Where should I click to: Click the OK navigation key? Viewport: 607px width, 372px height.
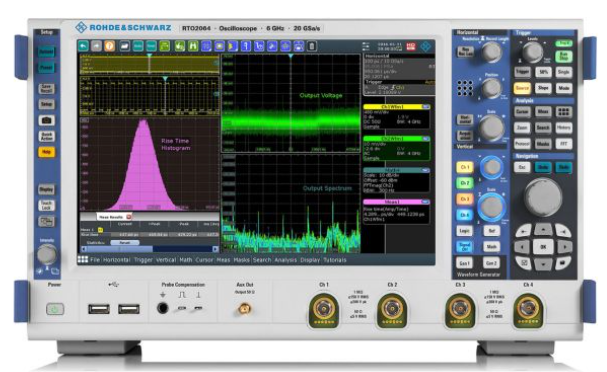pos(543,247)
